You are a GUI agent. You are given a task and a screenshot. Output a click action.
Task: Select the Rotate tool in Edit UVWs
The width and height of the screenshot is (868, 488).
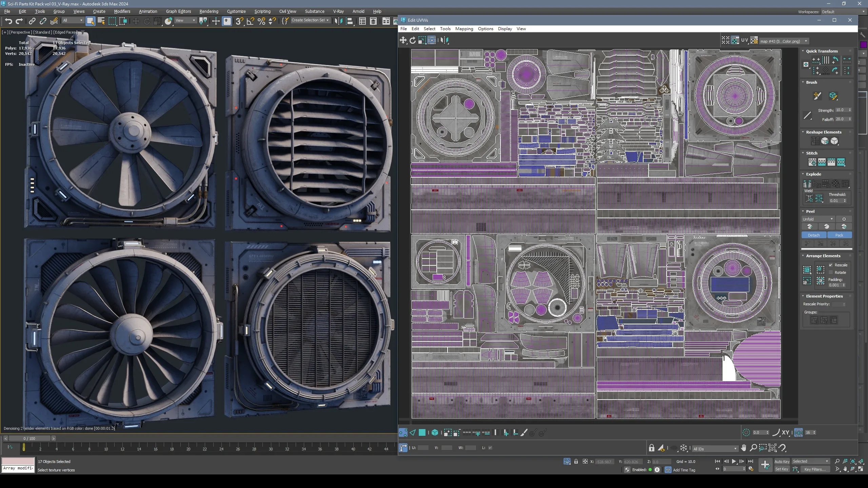click(412, 40)
